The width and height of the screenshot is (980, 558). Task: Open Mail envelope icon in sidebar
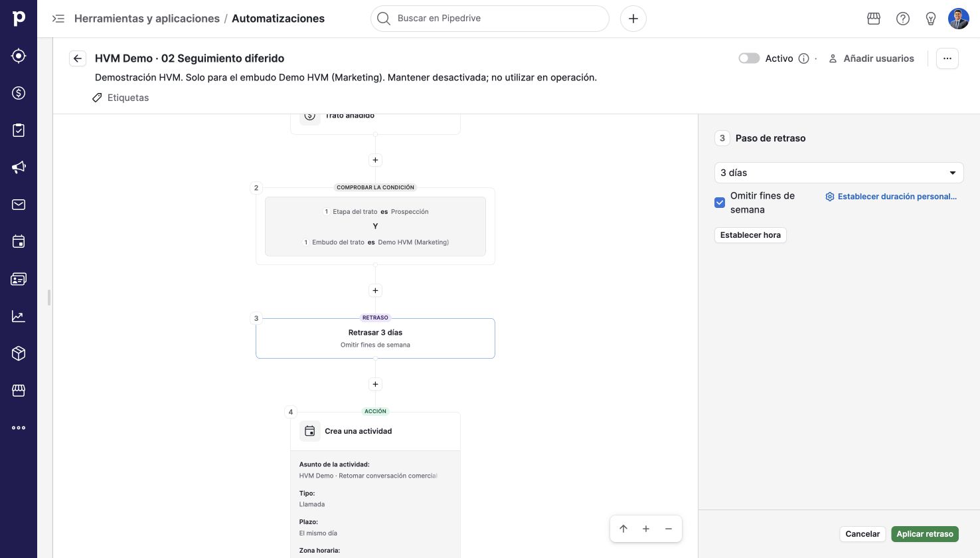[19, 205]
